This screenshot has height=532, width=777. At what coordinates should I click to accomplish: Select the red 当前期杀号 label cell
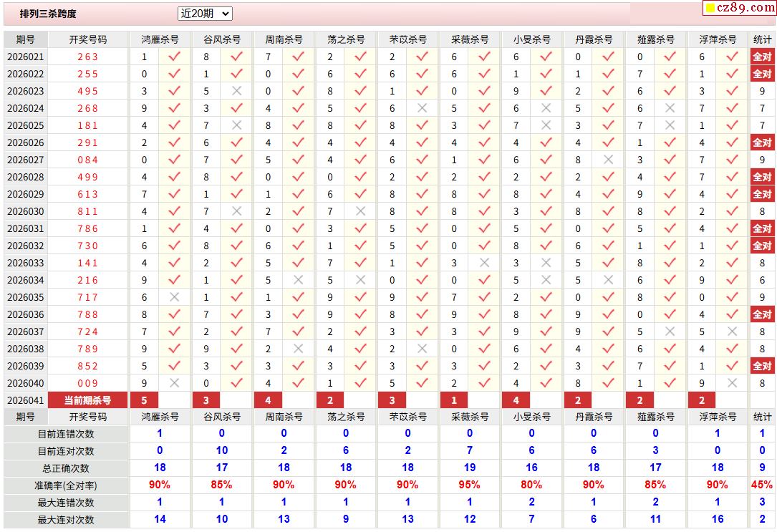tap(87, 400)
